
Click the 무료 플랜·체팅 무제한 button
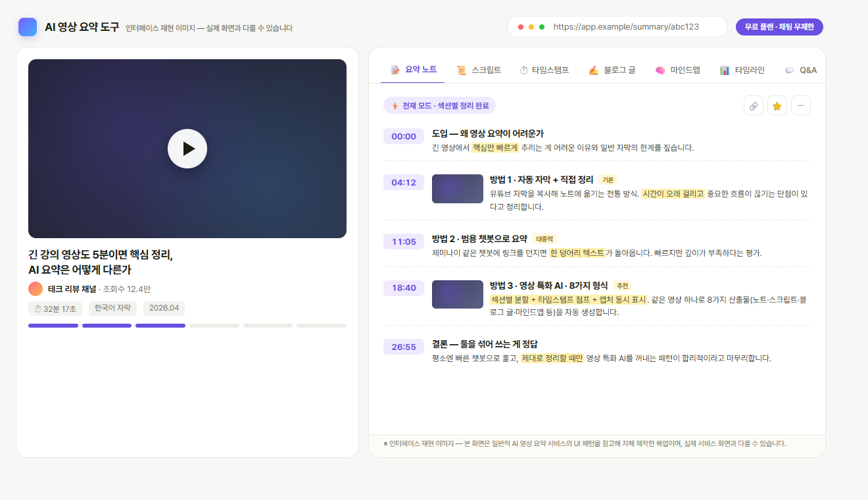pos(779,27)
